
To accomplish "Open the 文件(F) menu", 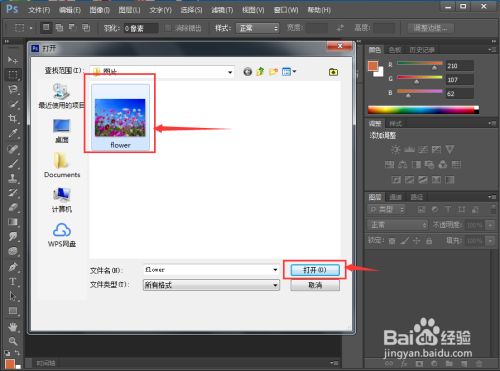I will click(39, 10).
